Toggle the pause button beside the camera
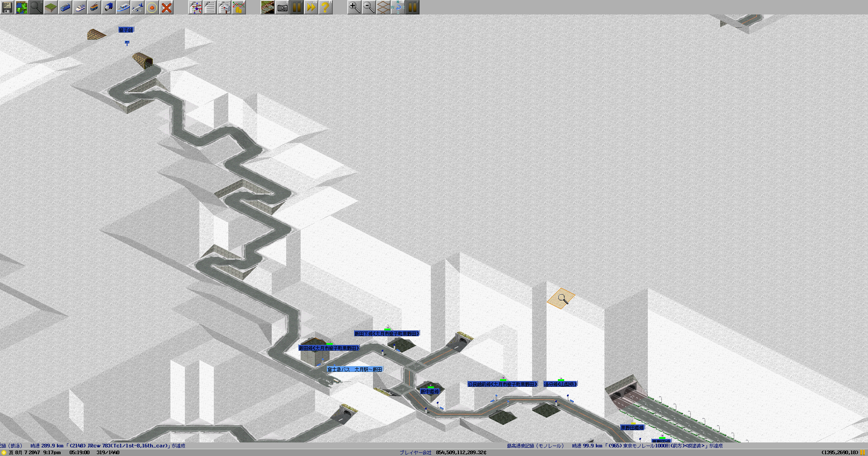Image resolution: width=868 pixels, height=456 pixels. [x=297, y=7]
